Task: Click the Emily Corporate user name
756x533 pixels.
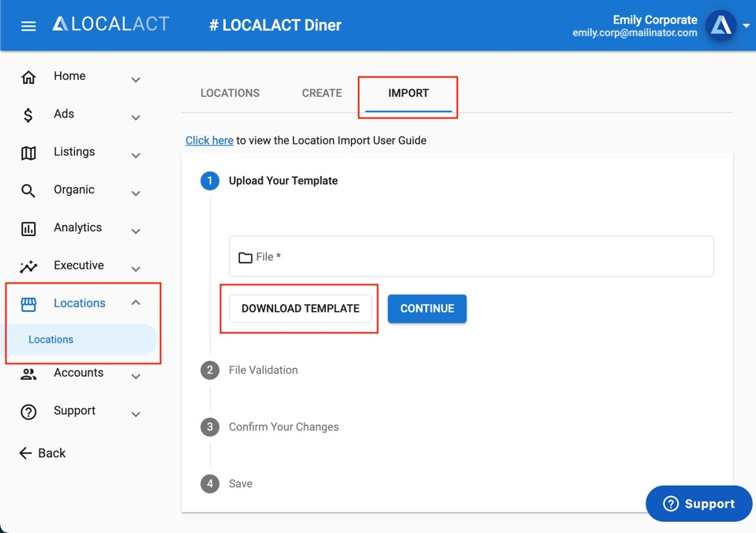Action: tap(655, 20)
